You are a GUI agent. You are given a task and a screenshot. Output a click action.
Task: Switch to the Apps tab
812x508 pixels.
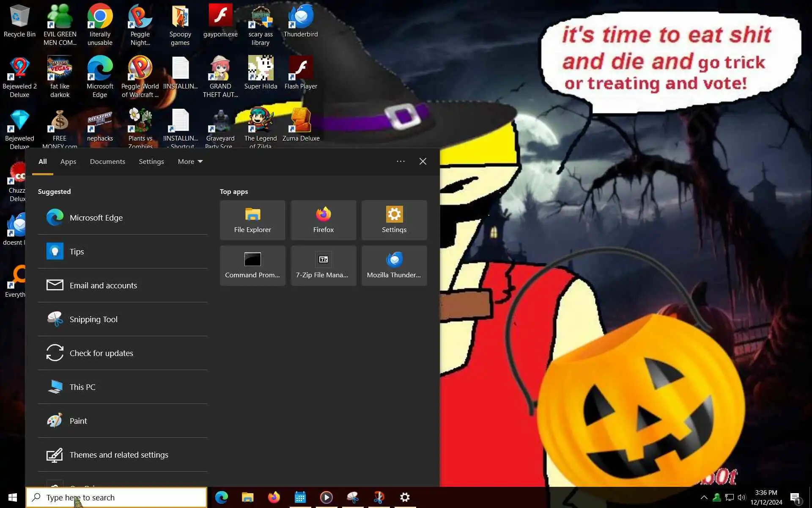(68, 161)
